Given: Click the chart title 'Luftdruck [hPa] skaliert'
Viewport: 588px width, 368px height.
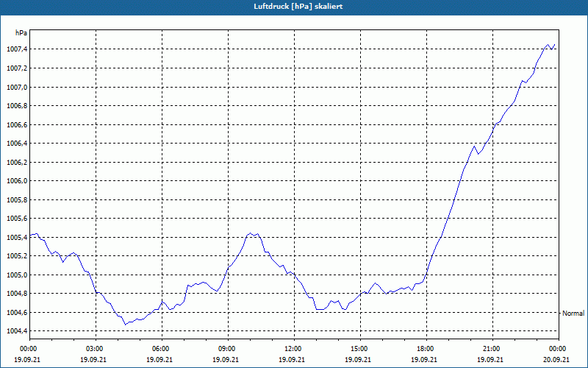Looking at the screenshot, I should 298,7.
